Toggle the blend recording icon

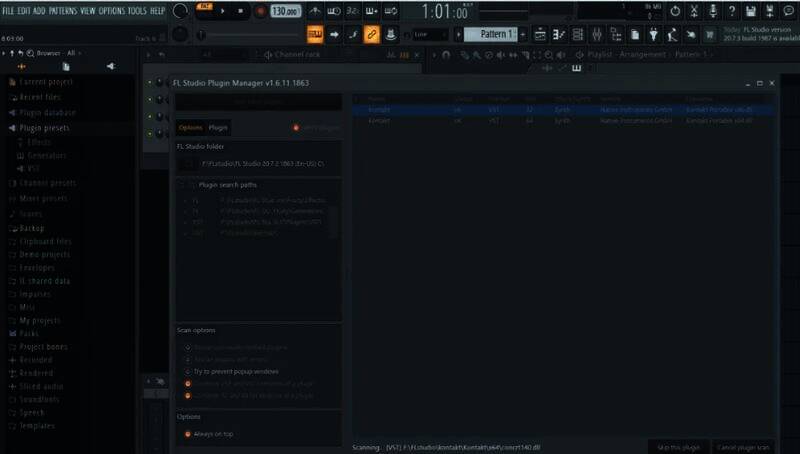(x=371, y=11)
